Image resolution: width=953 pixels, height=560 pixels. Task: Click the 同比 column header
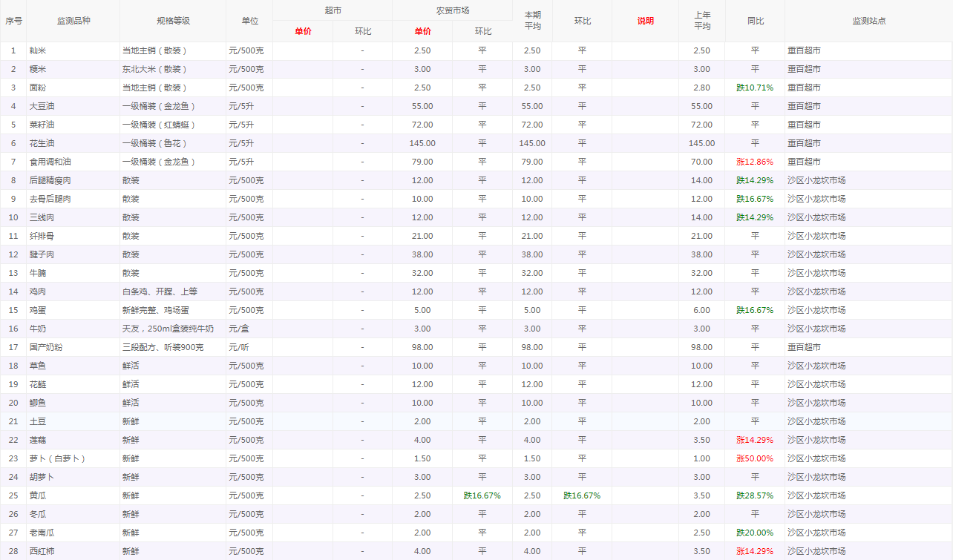[x=755, y=21]
